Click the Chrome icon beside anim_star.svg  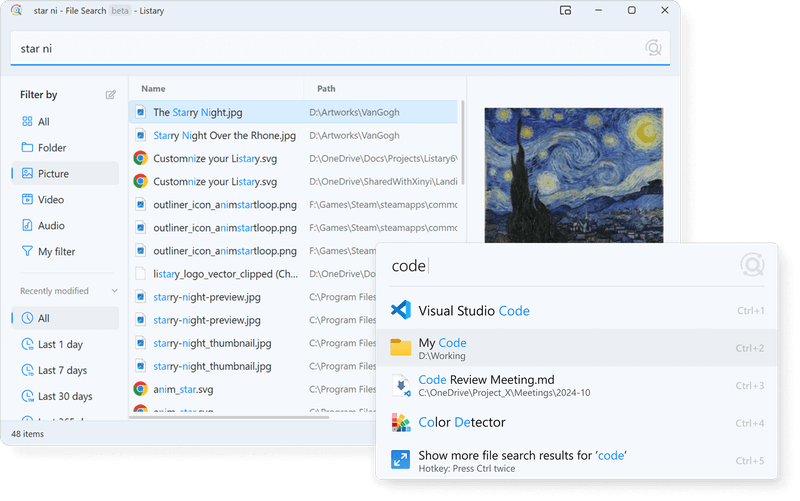[x=141, y=388]
